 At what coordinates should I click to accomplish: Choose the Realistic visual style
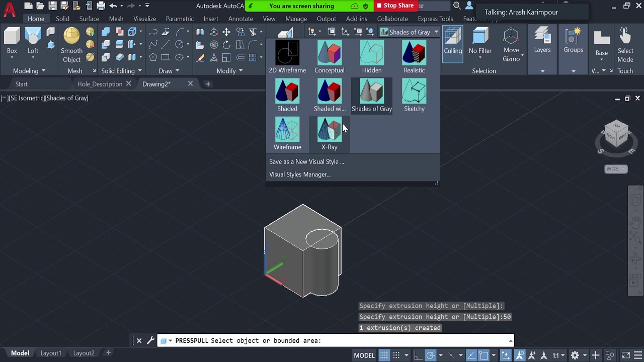tap(414, 57)
